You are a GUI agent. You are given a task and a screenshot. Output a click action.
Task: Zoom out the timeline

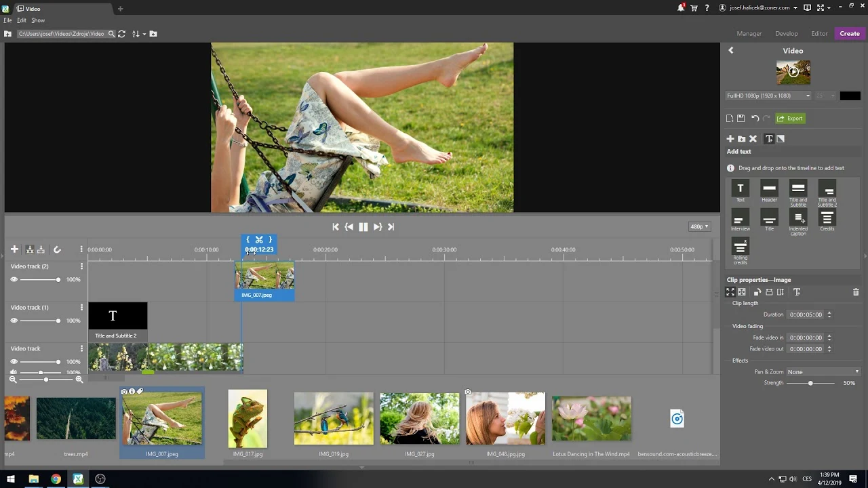13,380
